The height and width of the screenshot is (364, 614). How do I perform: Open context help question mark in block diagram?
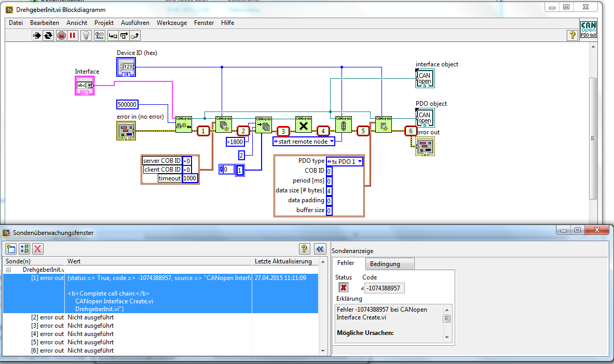point(572,35)
